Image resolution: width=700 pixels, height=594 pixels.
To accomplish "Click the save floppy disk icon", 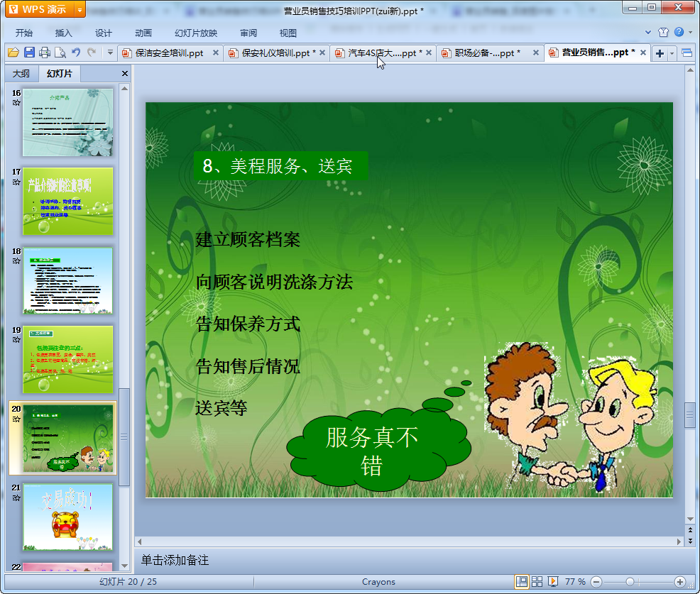I will point(30,53).
